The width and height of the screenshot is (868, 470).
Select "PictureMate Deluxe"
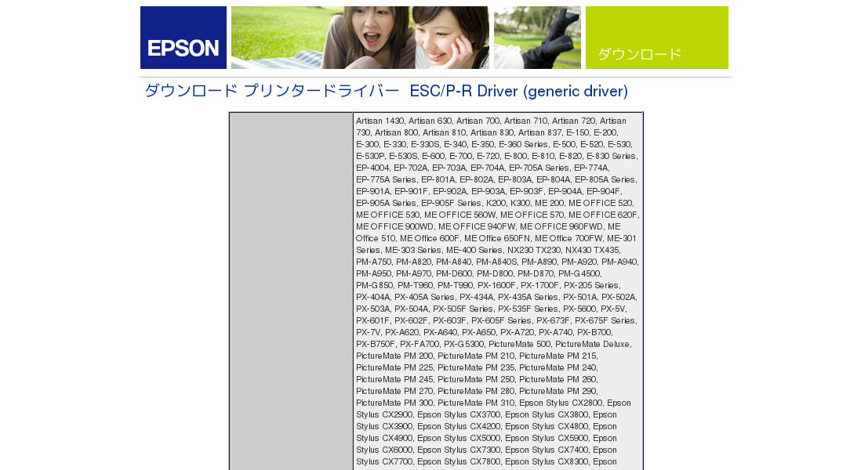click(593, 344)
